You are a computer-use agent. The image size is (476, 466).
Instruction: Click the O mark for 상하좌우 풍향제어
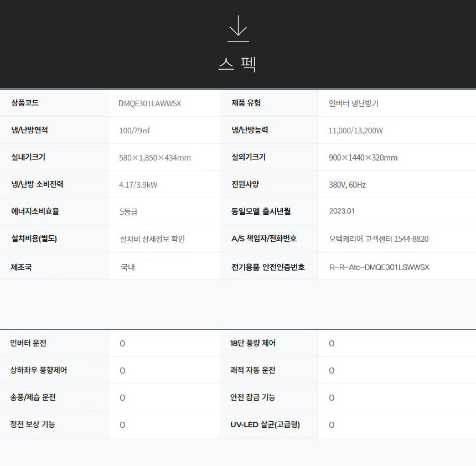[x=122, y=371]
